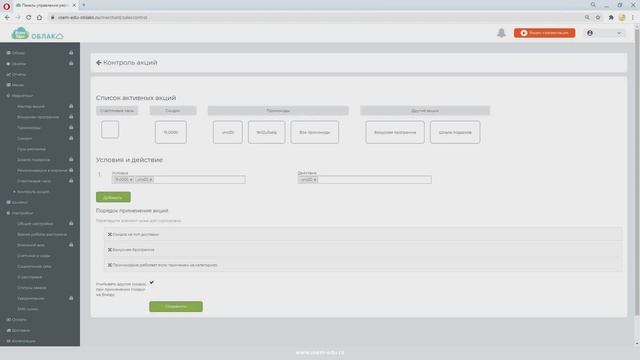Select the discount card under Скидки
640x360 pixels.
pos(171,132)
